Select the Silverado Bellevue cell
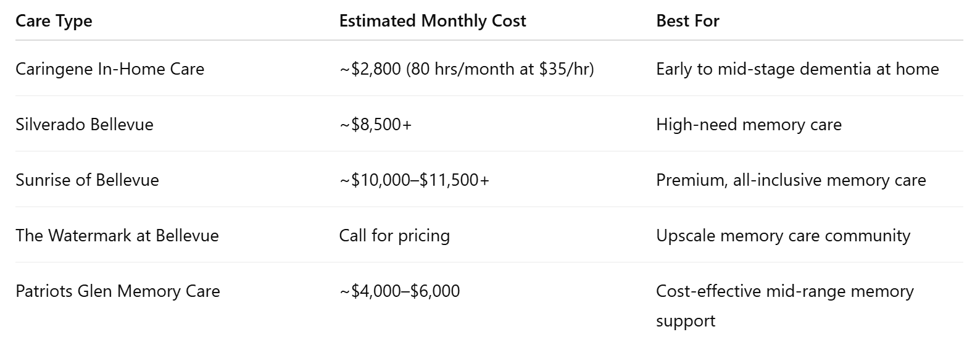Screen dimensions: 980x345 tap(85, 124)
